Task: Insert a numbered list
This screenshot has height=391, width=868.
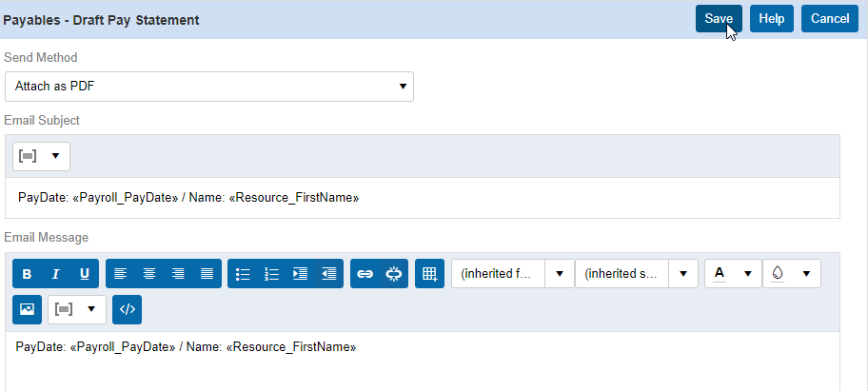Action: (x=271, y=274)
